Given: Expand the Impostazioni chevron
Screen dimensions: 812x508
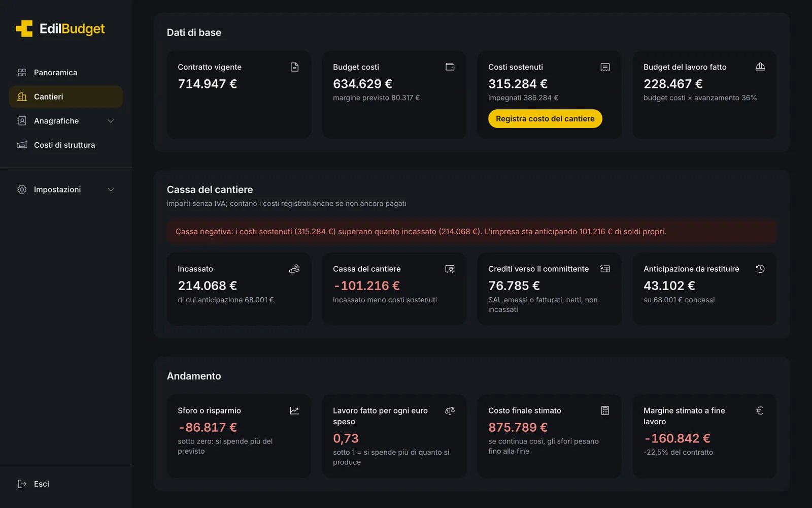Looking at the screenshot, I should 111,189.
